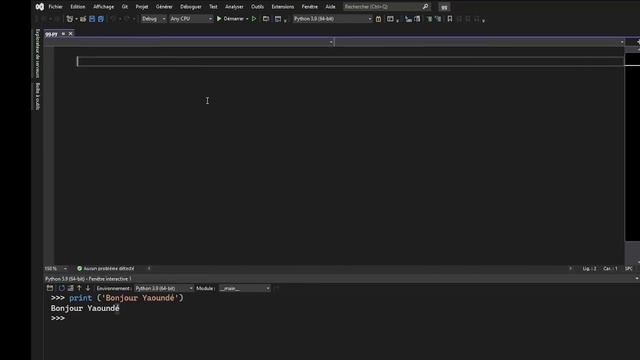Click the green check status icon
This screenshot has width=640, height=360.
coord(80,269)
